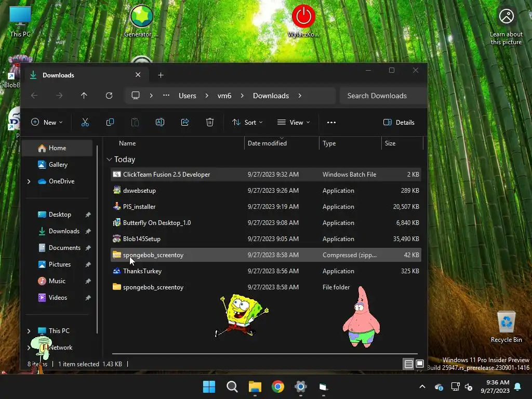Delete the selected file with the trash icon
This screenshot has width=532, height=399.
click(210, 123)
